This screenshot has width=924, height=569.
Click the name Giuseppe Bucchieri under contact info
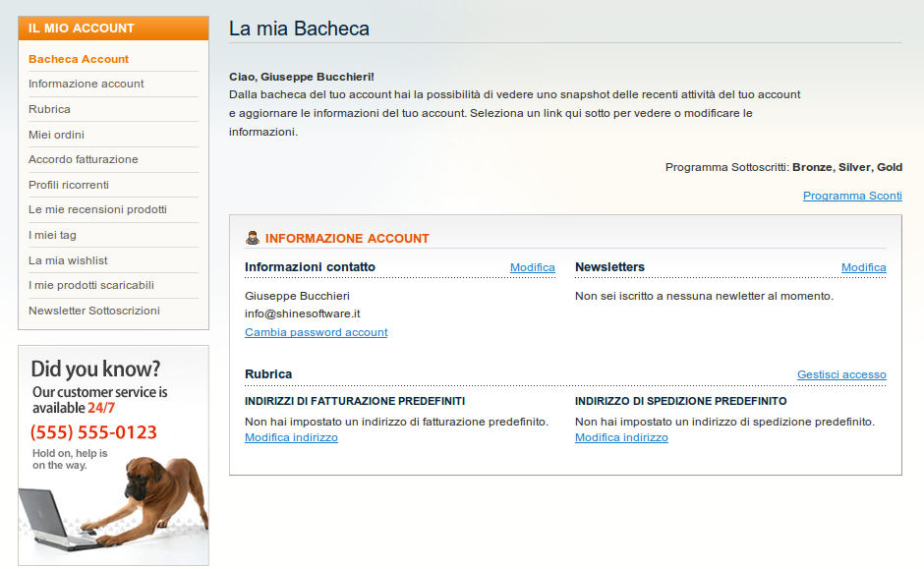click(297, 296)
